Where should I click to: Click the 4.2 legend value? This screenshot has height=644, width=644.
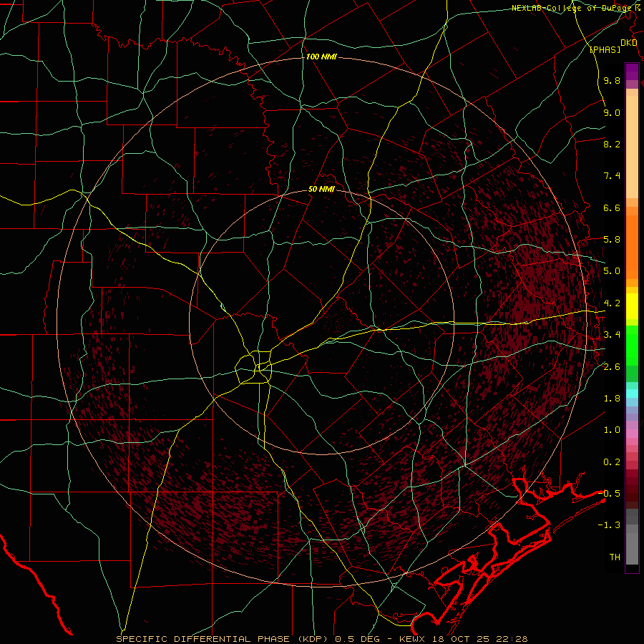pos(612,303)
